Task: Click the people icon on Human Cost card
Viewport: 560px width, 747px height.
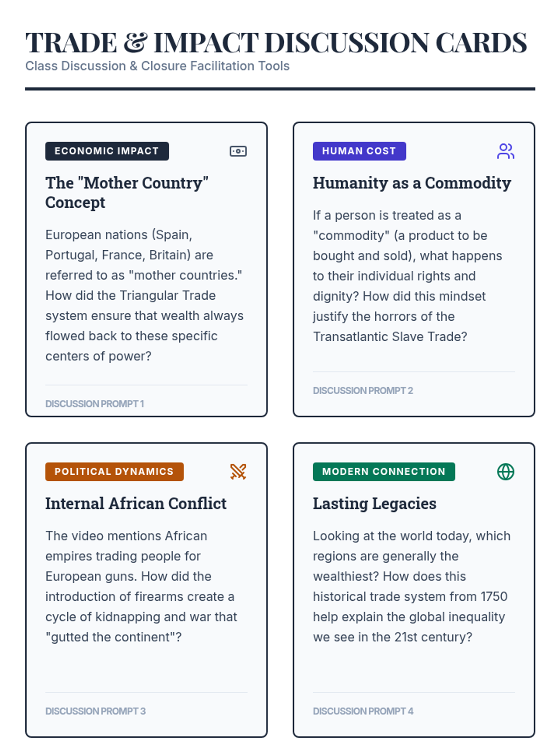Action: point(505,151)
